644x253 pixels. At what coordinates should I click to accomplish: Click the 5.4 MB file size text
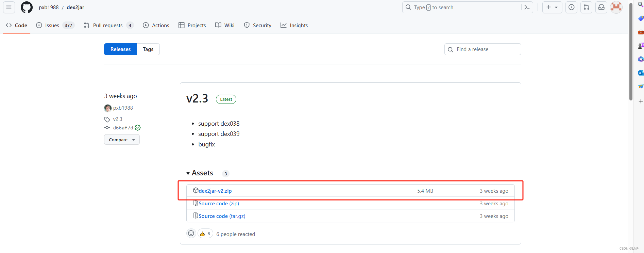pos(425,191)
